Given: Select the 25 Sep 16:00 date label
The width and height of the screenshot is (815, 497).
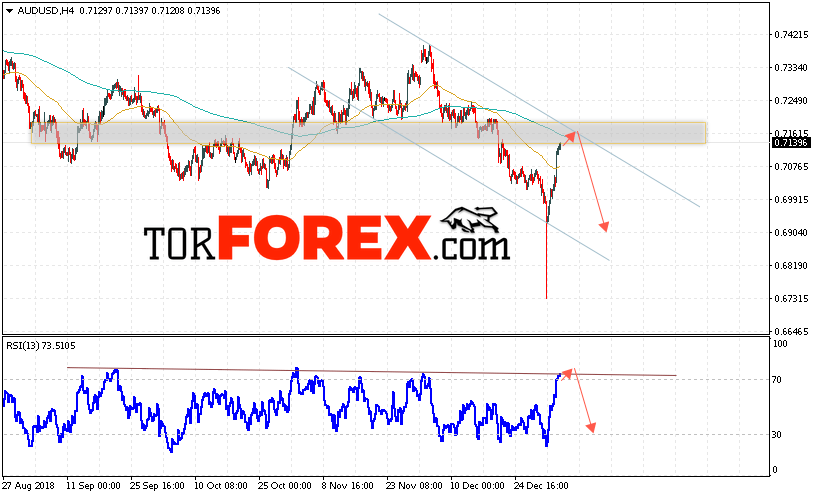Looking at the screenshot, I should pos(157,486).
